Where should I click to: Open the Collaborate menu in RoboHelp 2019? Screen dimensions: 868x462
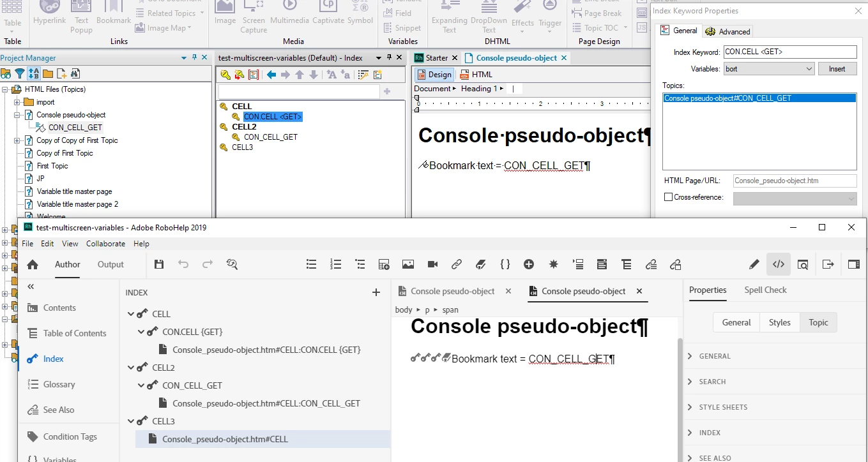point(106,244)
